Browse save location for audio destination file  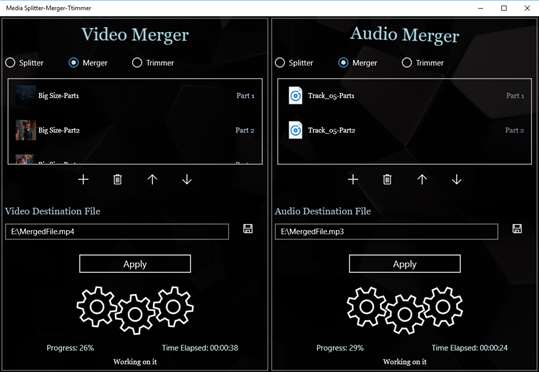517,229
